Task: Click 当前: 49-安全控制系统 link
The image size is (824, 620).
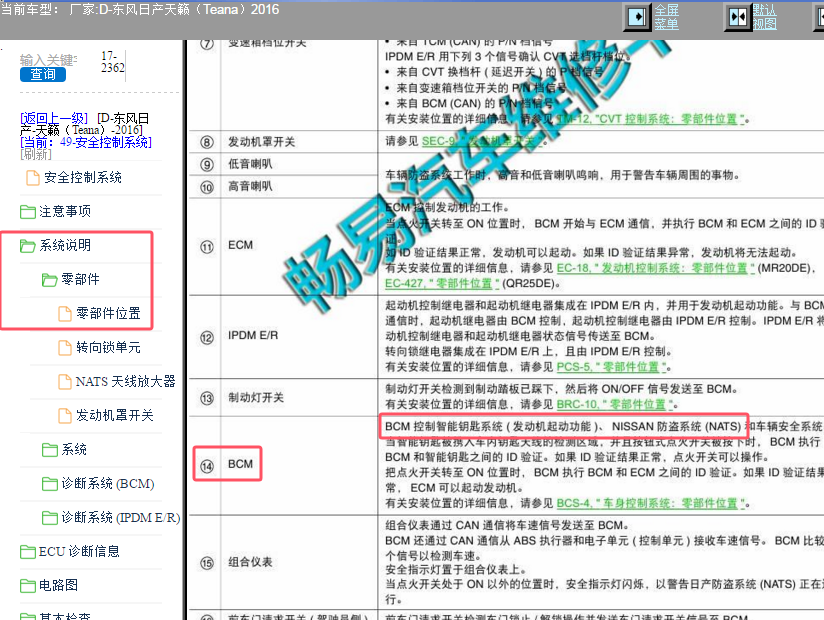Action: click(86, 142)
